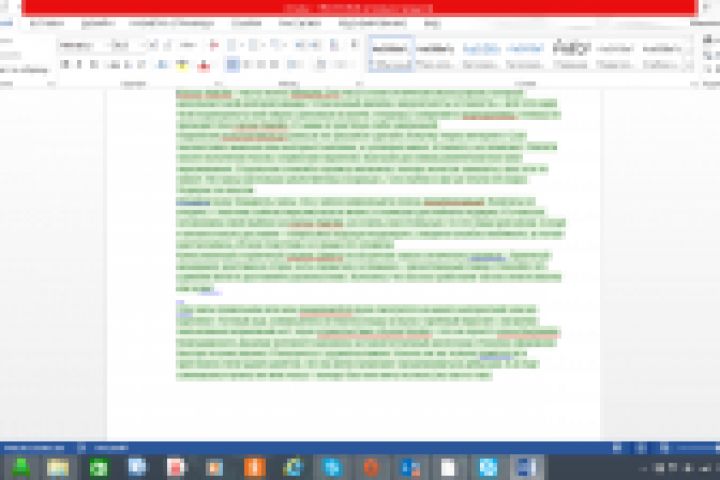Increase the paragraph indent

(315, 45)
